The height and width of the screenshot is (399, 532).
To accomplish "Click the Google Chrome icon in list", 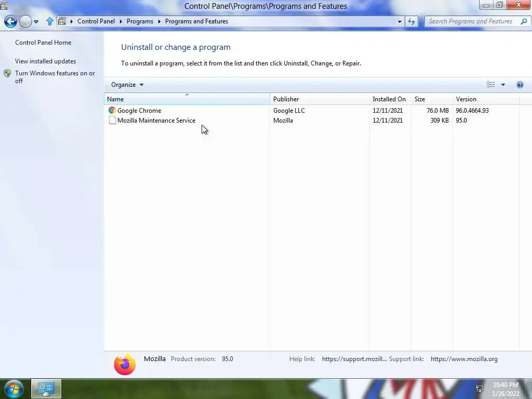I will [112, 110].
